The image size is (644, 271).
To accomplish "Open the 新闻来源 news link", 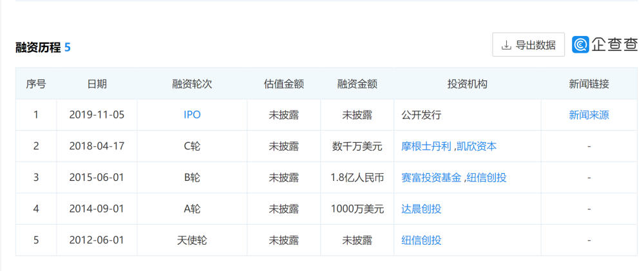I will [x=589, y=115].
